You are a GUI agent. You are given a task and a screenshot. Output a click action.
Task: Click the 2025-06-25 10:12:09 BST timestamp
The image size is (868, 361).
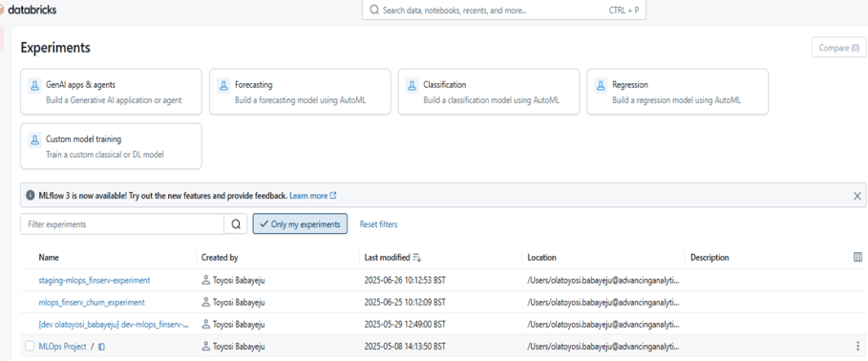click(x=405, y=303)
